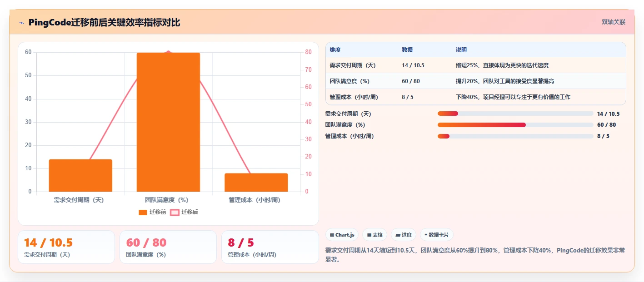
Task: Click the left axis value 60
Action: point(28,52)
